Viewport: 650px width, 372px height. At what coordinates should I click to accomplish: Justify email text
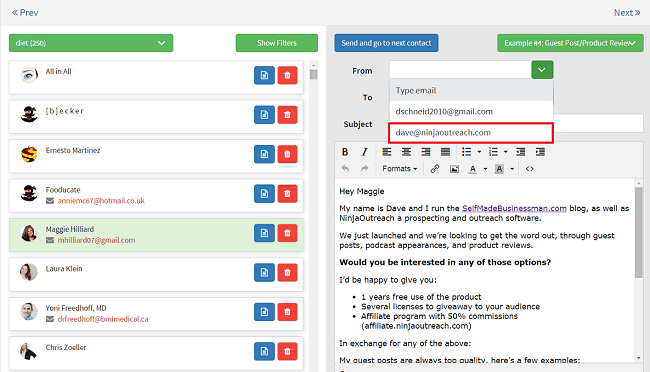pos(445,152)
